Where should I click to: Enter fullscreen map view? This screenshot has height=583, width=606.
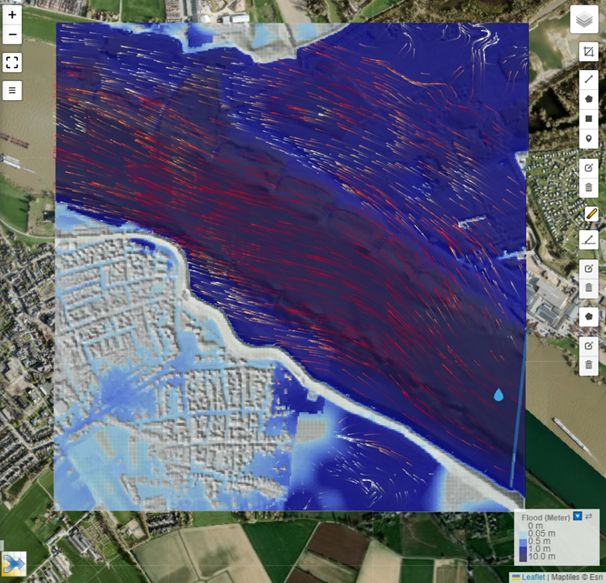click(x=12, y=62)
